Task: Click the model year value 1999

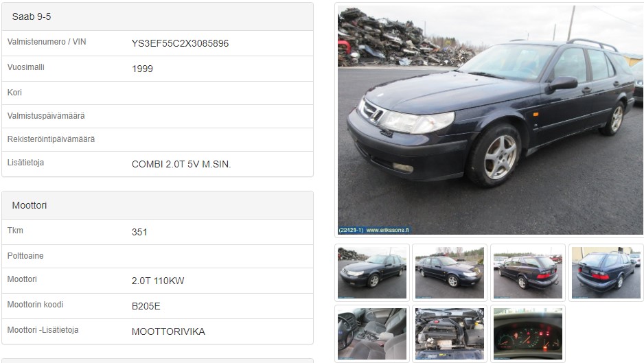Action: tap(142, 69)
